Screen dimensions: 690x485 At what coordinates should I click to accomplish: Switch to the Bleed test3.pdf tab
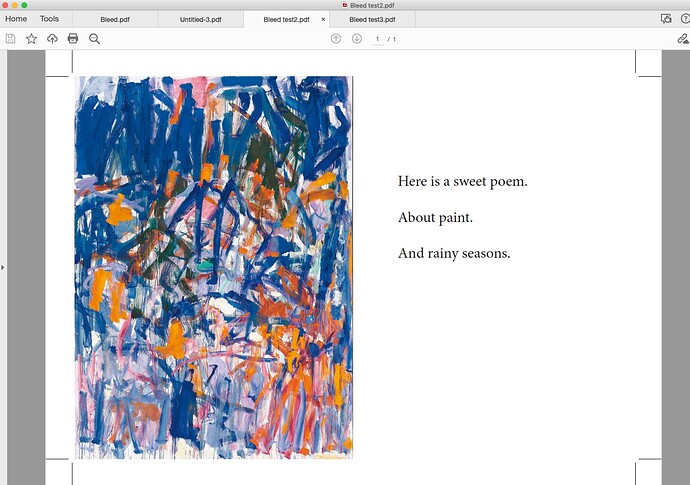pyautogui.click(x=372, y=19)
